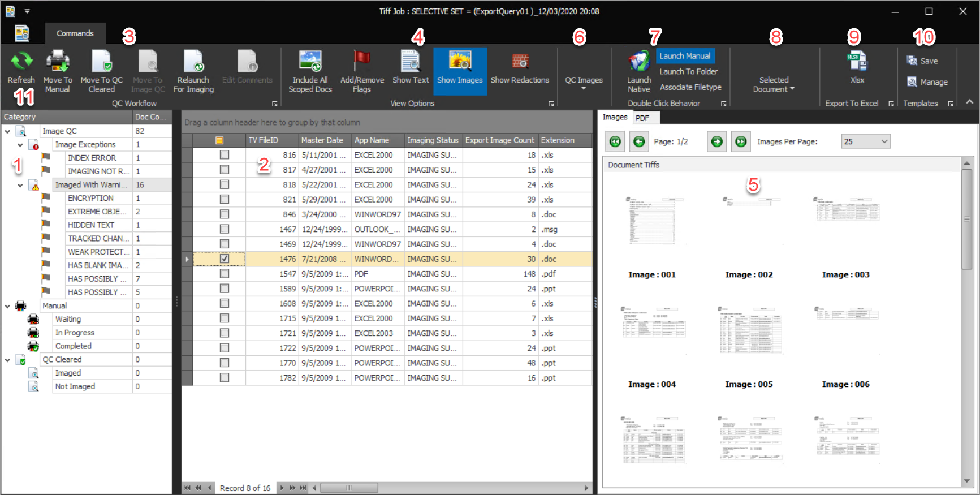This screenshot has width=980, height=495.
Task: Click grid navigator first record arrow
Action: 187,488
